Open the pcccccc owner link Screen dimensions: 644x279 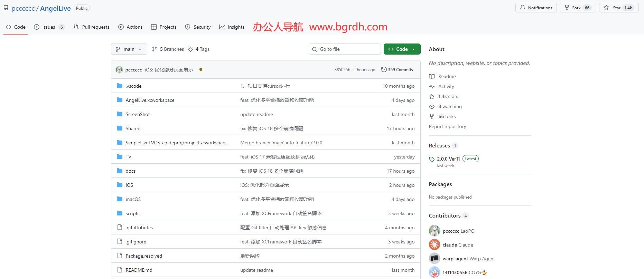click(23, 8)
